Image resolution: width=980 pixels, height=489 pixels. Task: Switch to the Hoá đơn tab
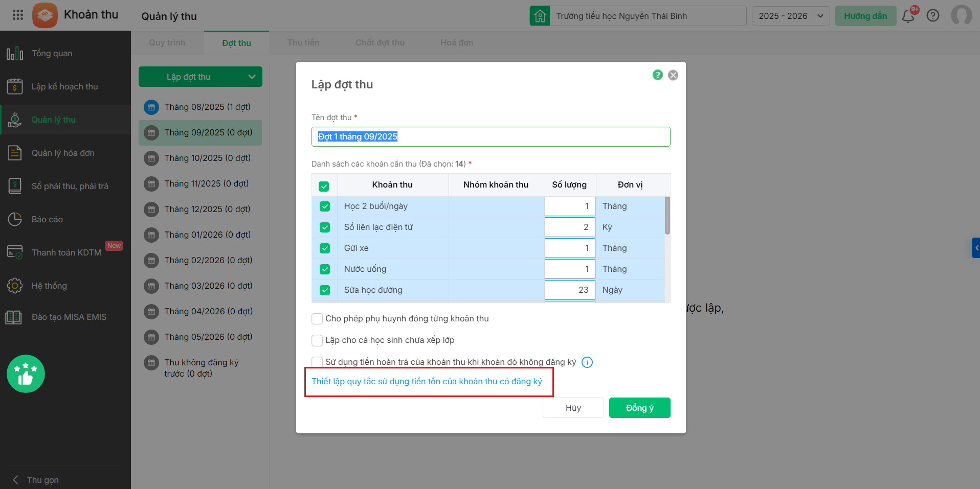457,43
